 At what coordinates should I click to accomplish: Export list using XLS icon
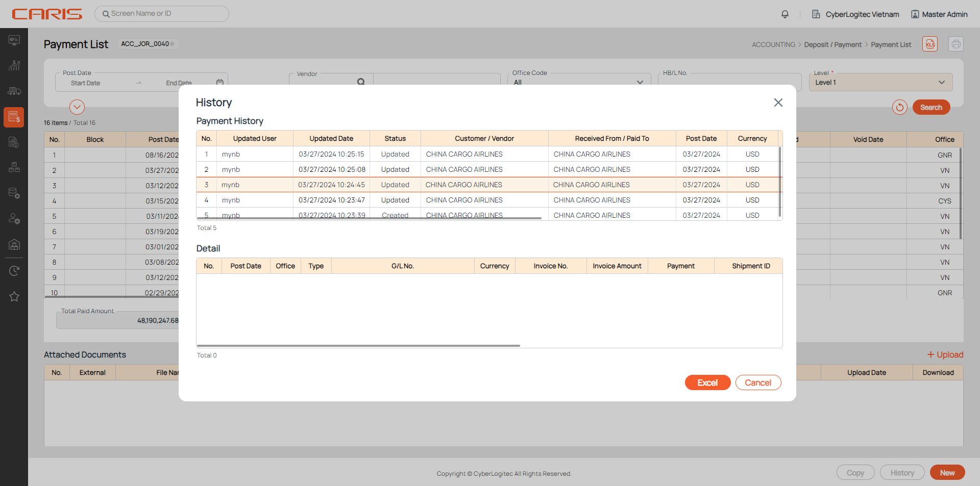click(930, 44)
